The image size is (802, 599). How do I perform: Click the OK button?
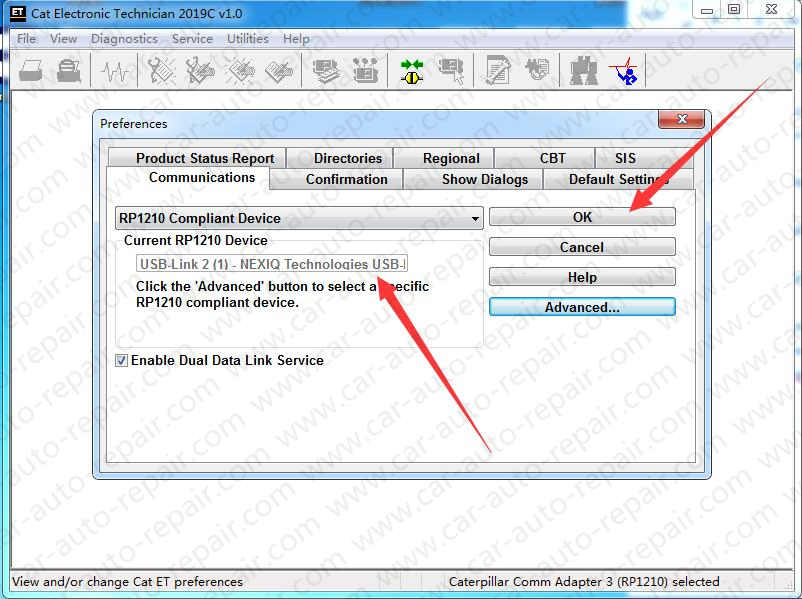[582, 217]
